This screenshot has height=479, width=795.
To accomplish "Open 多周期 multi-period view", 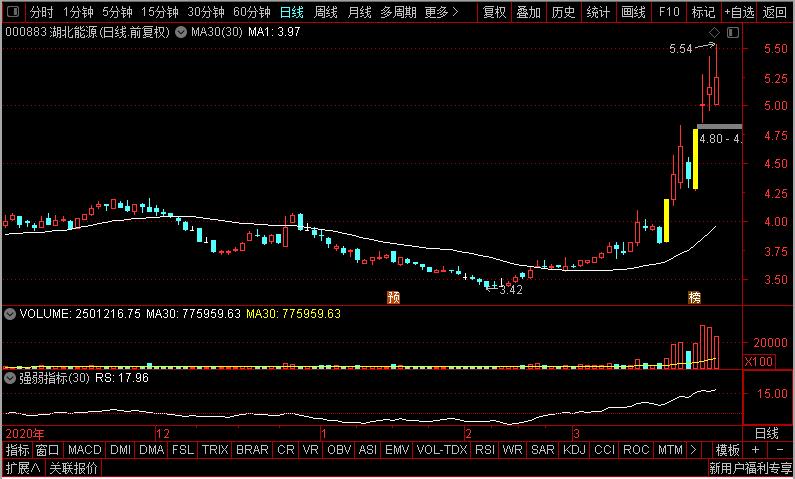I will click(399, 12).
